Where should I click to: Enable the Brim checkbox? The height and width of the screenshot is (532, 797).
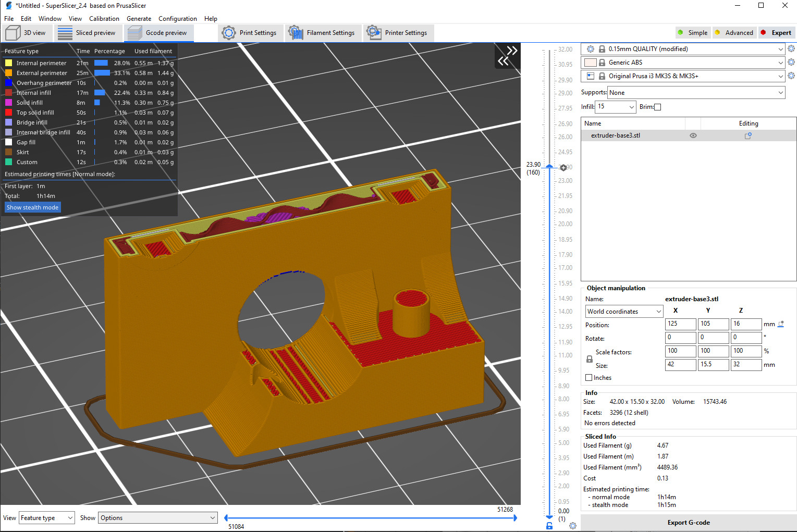pos(658,107)
